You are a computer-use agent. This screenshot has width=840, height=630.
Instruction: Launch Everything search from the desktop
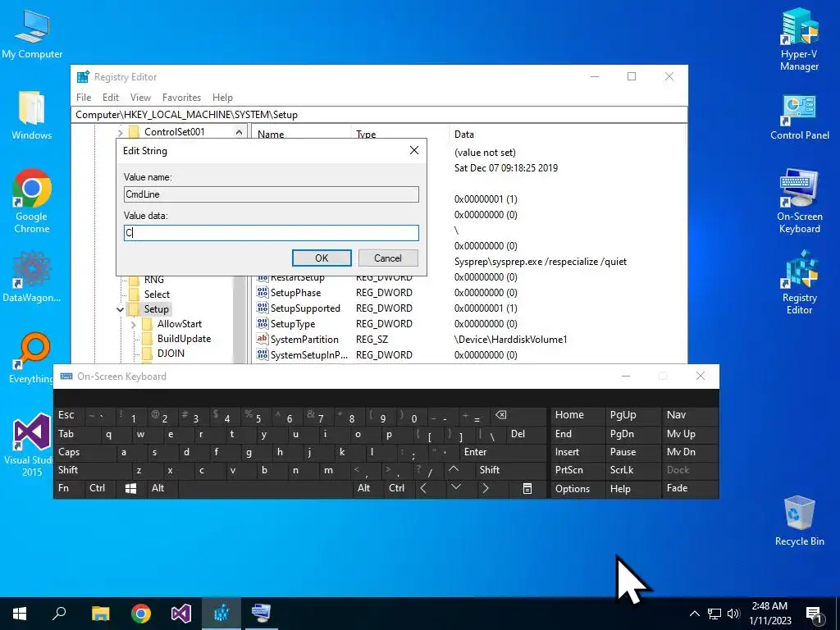[x=32, y=358]
